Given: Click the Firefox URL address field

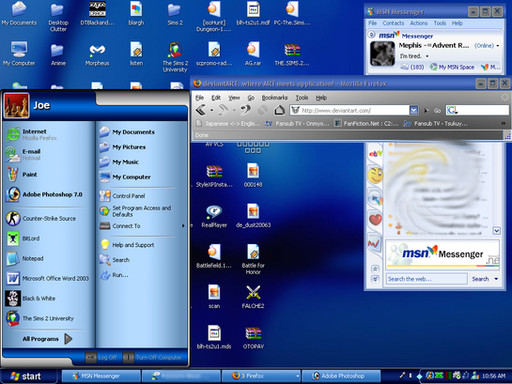Looking at the screenshot, I should point(350,110).
